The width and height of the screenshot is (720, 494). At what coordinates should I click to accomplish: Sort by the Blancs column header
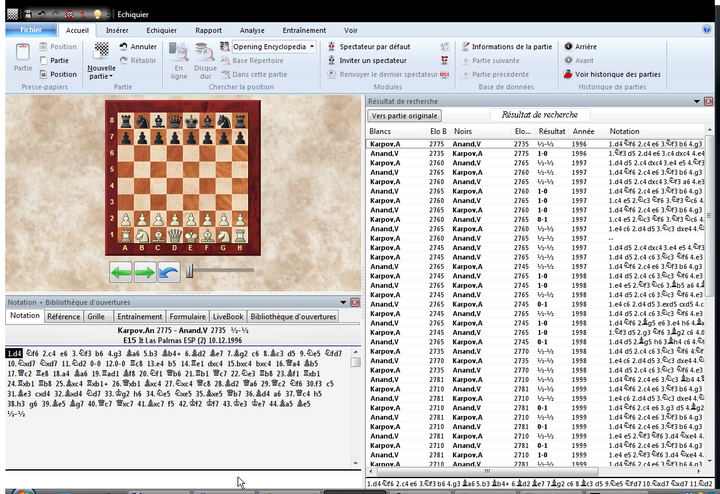396,131
